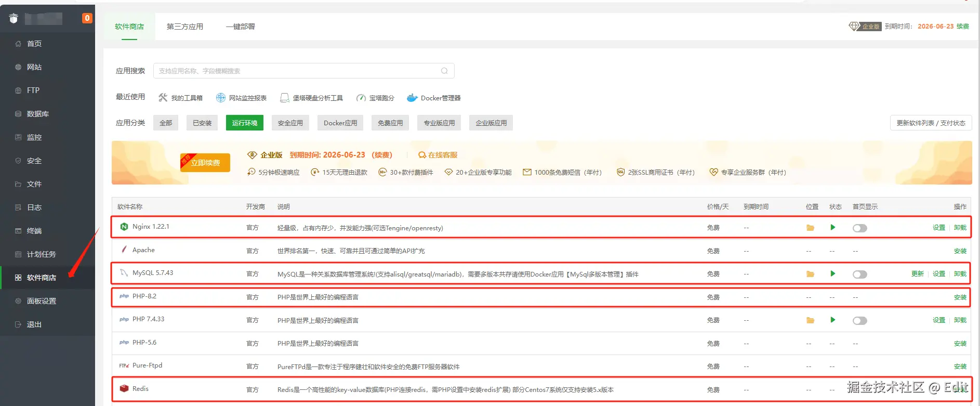The image size is (980, 406).
Task: Click the MySQL 设置 link
Action: (x=939, y=274)
